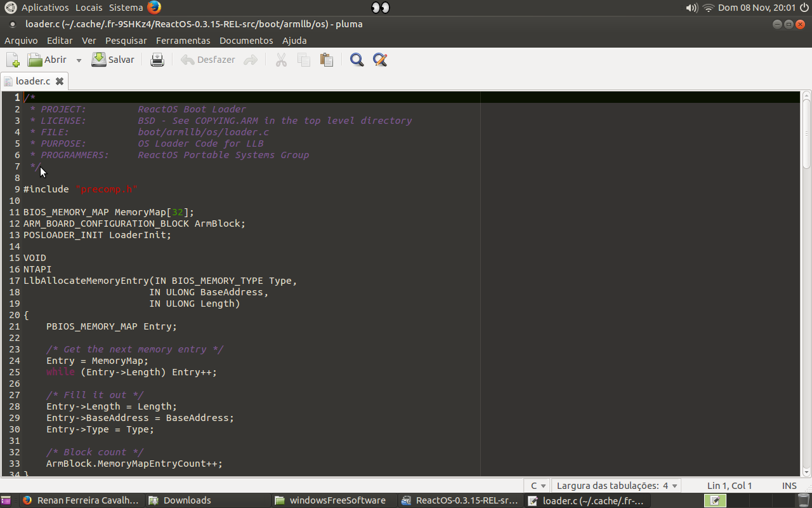
Task: Click the #include "precomp.h" line
Action: (x=81, y=189)
